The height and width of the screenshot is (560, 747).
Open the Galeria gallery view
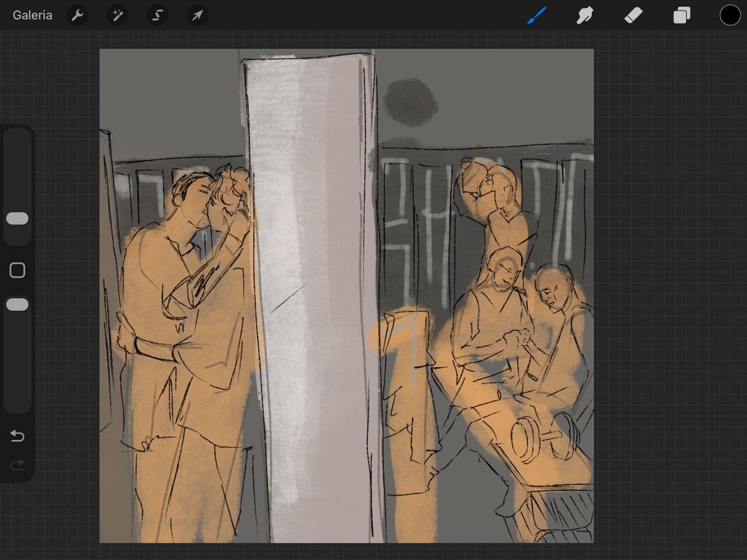32,15
